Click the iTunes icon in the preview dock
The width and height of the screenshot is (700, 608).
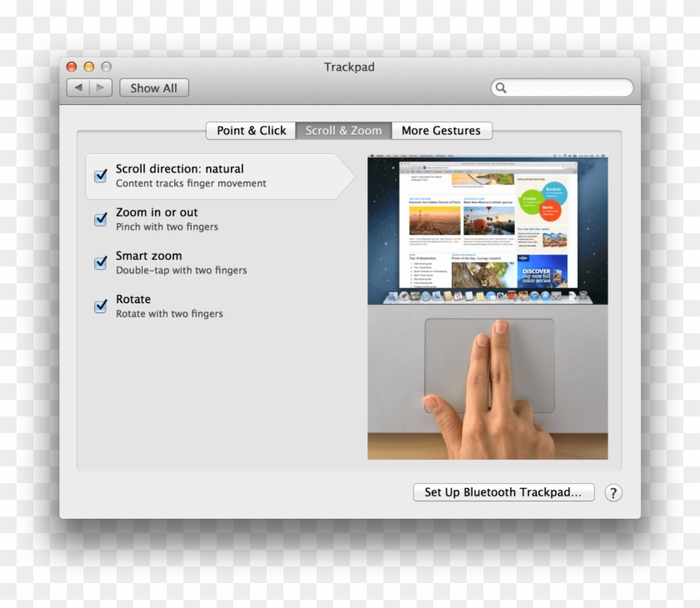[534, 297]
